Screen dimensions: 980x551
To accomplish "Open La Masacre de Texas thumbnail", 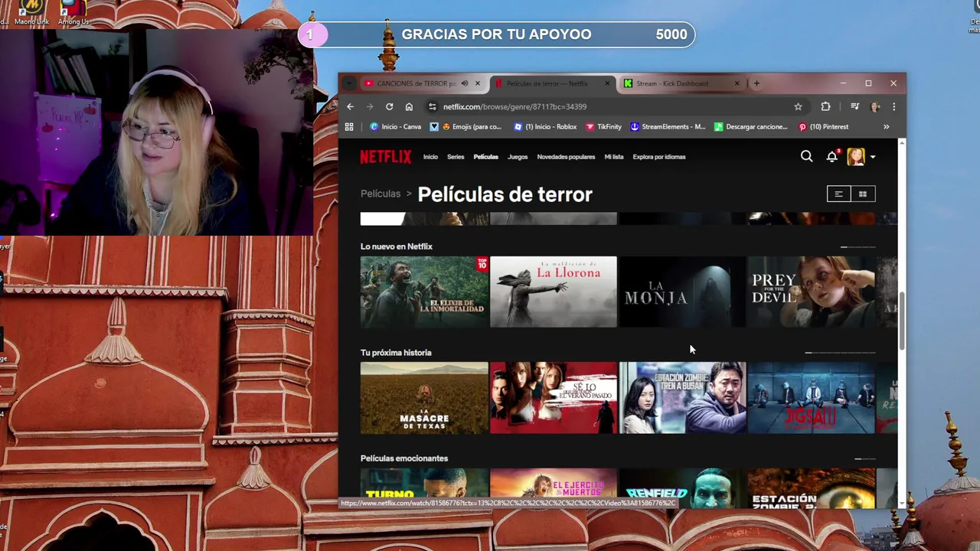I will coord(424,398).
